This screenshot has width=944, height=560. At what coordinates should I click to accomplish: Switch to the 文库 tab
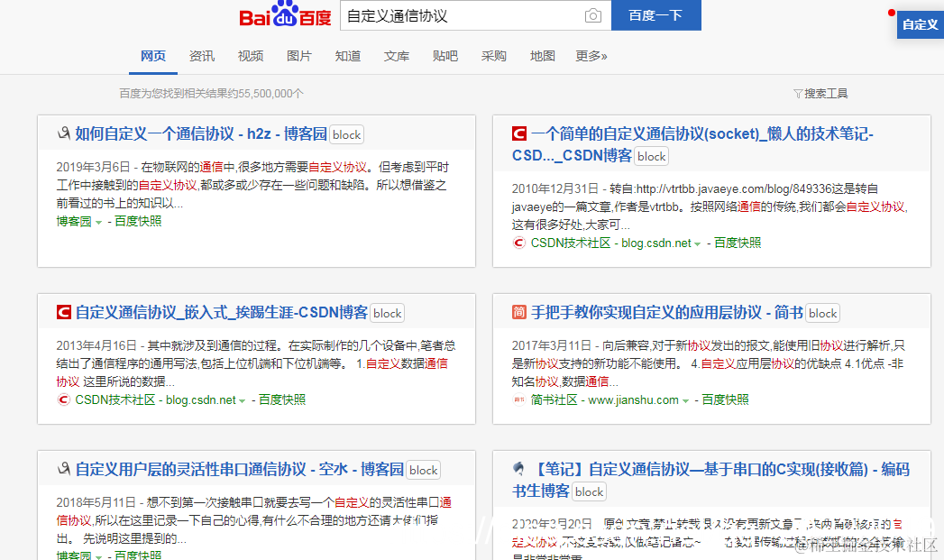(x=397, y=56)
